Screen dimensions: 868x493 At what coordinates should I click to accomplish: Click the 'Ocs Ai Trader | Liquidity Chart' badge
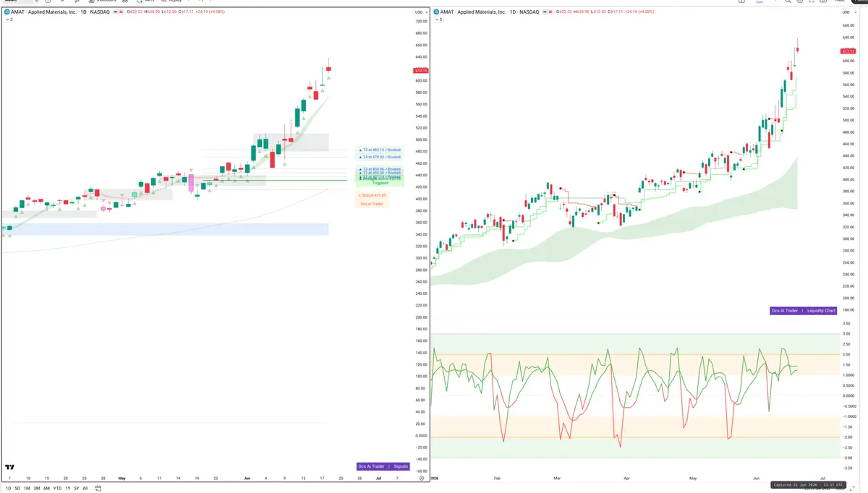(803, 311)
